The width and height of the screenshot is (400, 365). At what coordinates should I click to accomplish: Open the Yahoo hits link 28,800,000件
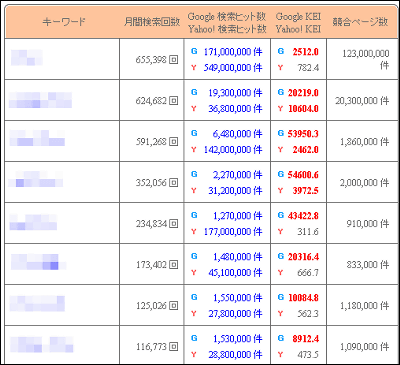[235, 355]
